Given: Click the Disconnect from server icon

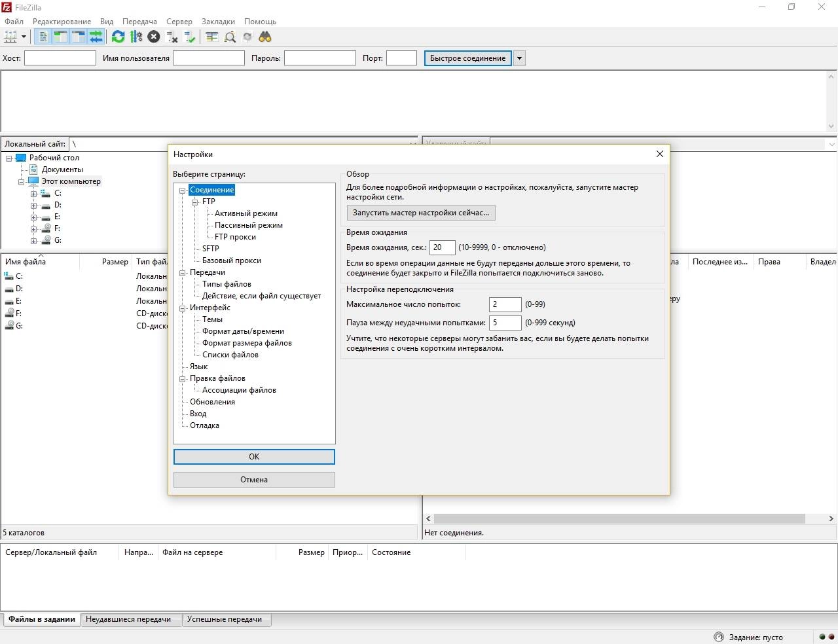Looking at the screenshot, I should click(172, 37).
